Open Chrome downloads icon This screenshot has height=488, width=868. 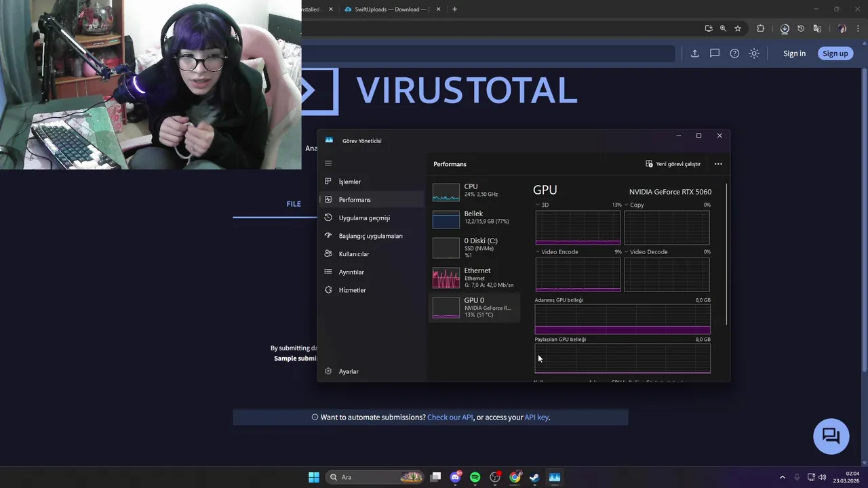pos(785,28)
